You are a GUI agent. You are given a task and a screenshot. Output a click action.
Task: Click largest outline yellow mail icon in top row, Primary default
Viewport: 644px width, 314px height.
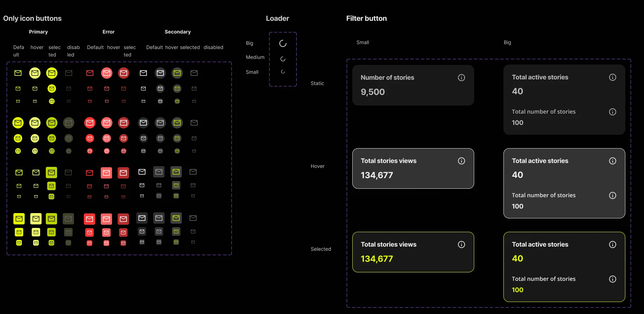tap(18, 73)
